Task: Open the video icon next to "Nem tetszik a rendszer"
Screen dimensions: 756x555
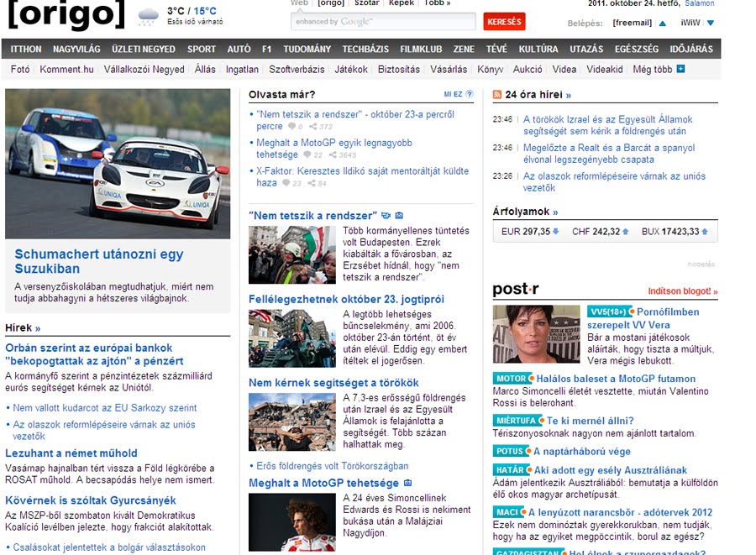Action: click(386, 215)
